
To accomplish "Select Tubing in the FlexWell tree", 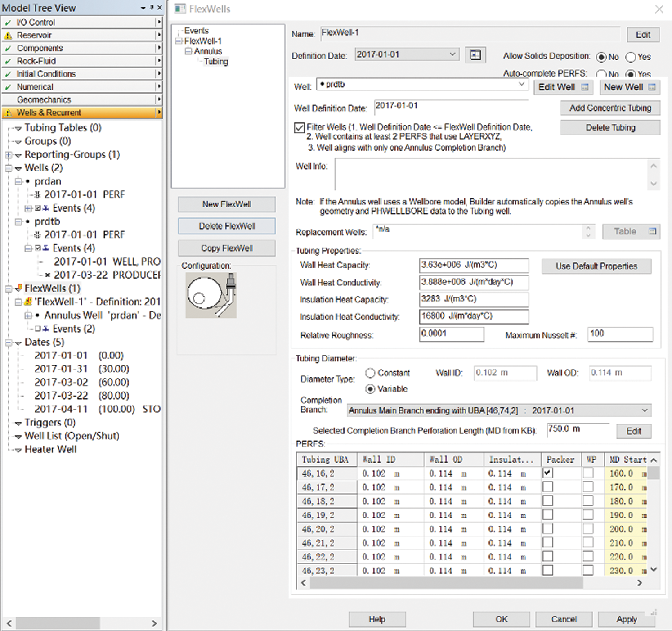I will (216, 62).
